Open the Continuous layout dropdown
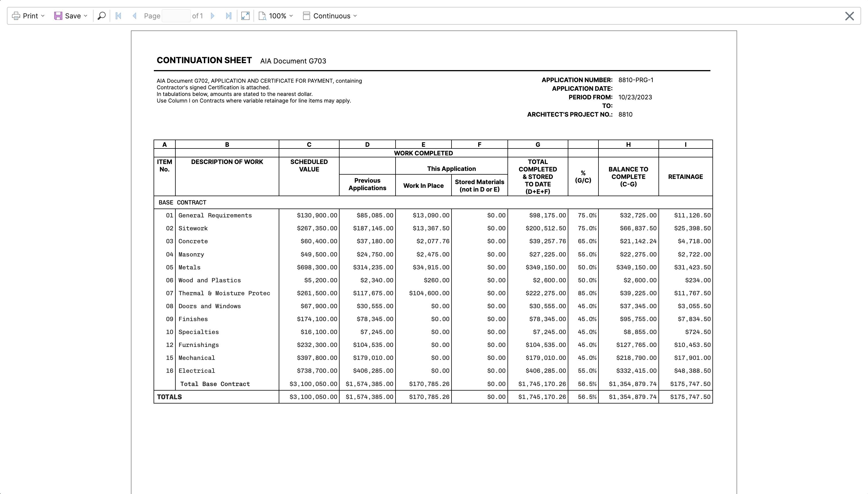 click(x=330, y=16)
